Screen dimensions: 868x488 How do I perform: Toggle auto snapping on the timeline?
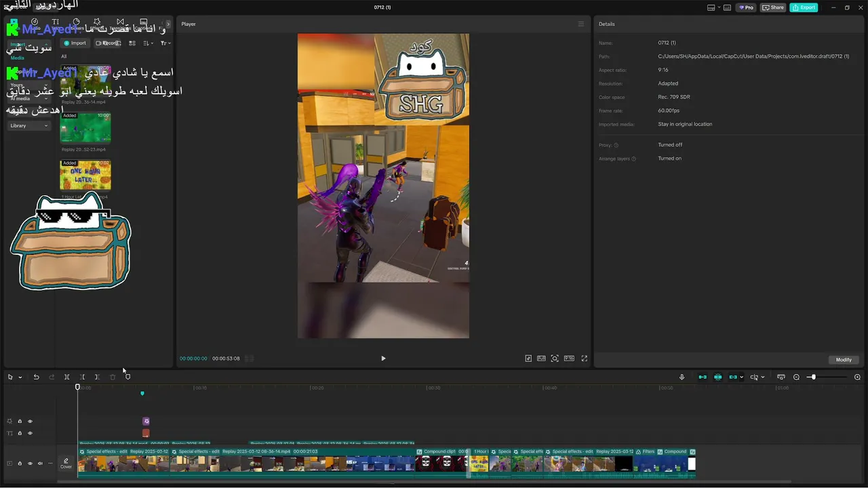click(x=717, y=377)
